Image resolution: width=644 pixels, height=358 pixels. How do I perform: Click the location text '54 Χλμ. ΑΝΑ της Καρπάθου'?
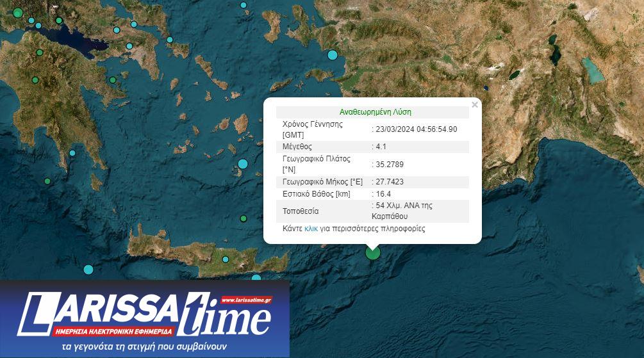point(400,211)
